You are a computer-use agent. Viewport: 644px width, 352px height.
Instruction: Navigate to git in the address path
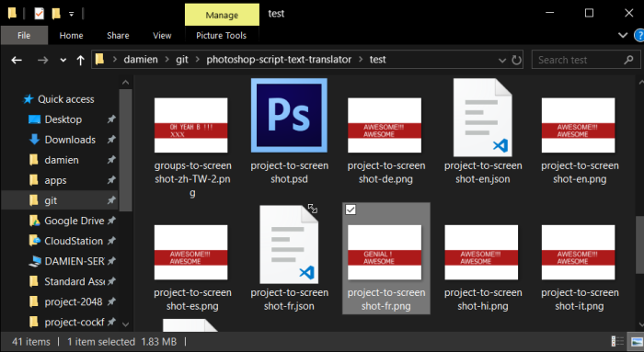tap(182, 60)
